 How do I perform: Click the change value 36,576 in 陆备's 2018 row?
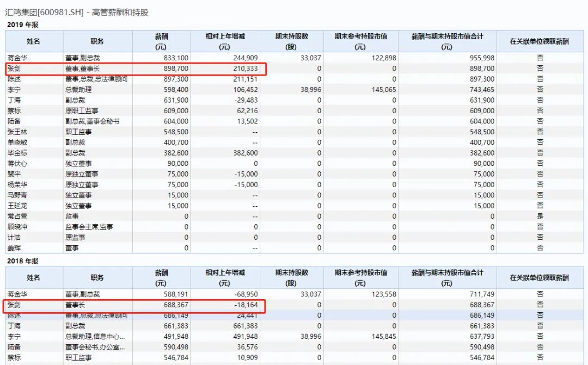[x=247, y=348]
